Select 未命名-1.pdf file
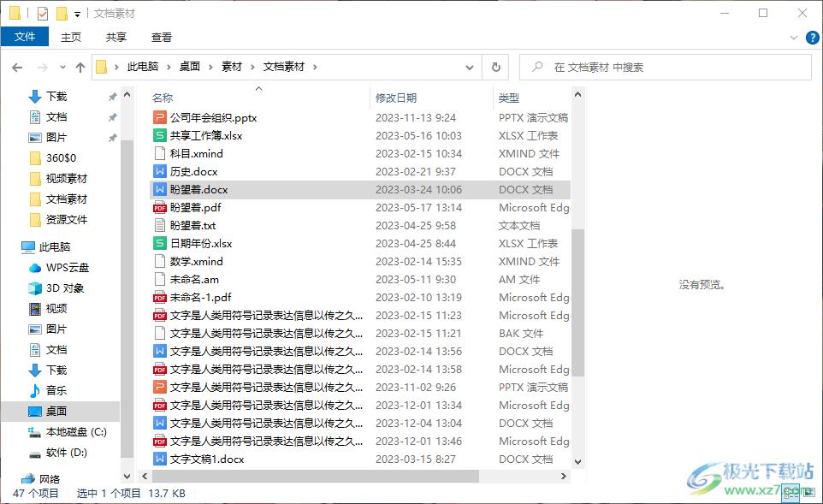 [200, 297]
